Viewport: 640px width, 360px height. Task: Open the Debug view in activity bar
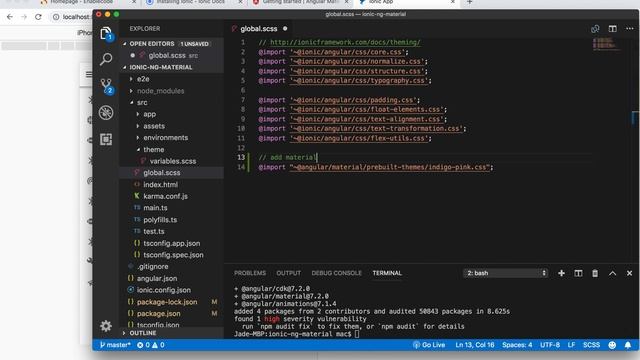tap(106, 113)
